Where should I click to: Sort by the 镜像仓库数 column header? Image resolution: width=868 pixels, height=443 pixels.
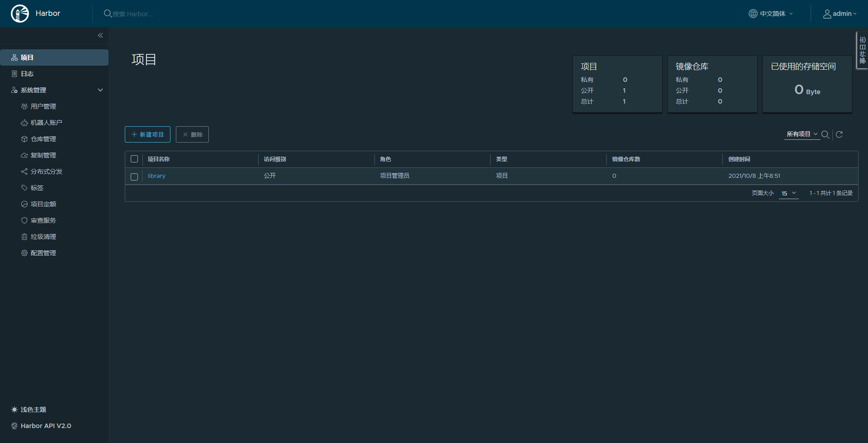click(x=626, y=159)
